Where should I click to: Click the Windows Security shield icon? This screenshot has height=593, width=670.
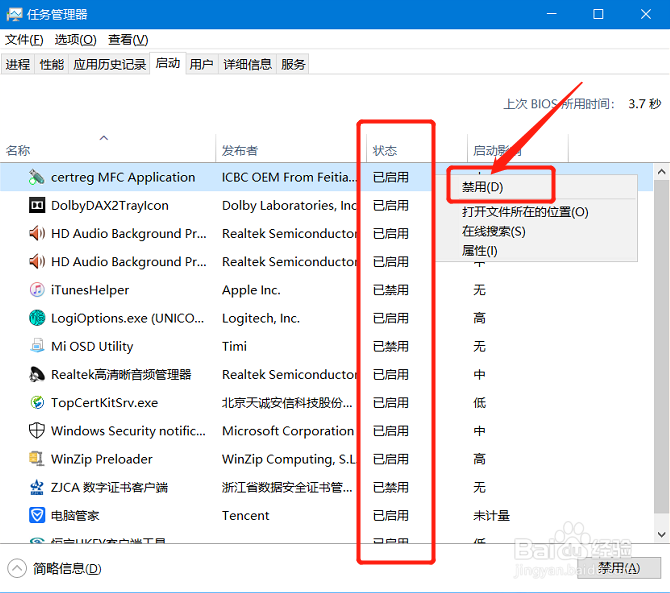pyautogui.click(x=36, y=431)
